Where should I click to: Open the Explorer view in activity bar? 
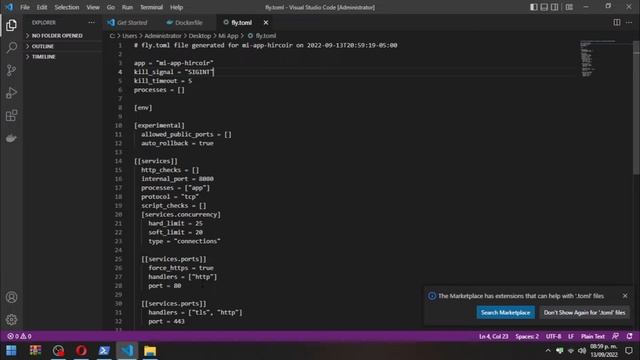(11, 25)
